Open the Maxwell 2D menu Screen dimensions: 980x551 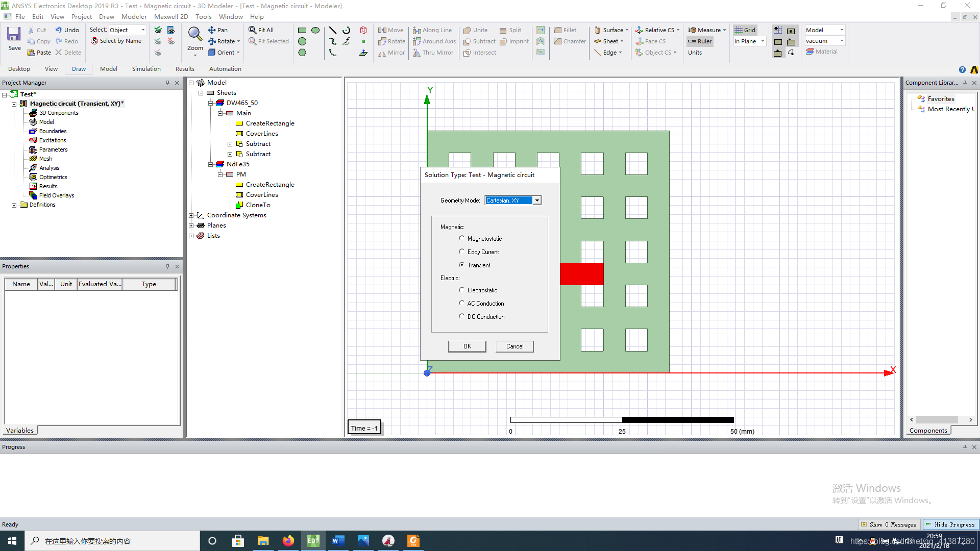point(171,17)
